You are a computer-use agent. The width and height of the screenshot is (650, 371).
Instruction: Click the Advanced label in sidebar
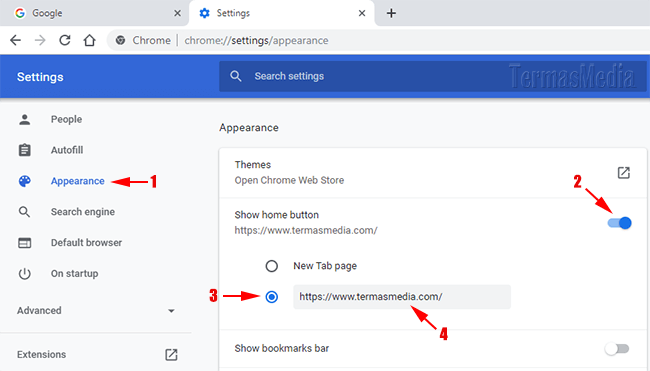tap(39, 310)
